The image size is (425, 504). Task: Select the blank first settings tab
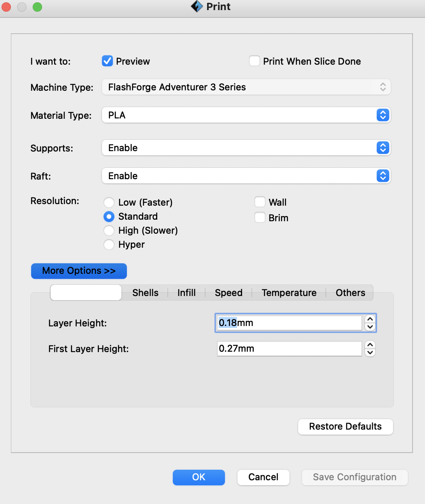tap(86, 293)
